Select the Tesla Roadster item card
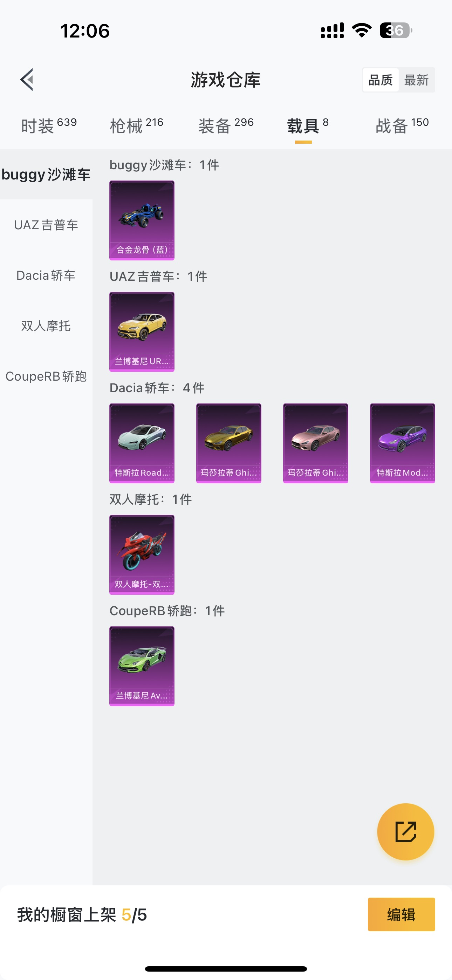Image resolution: width=452 pixels, height=980 pixels. point(142,443)
